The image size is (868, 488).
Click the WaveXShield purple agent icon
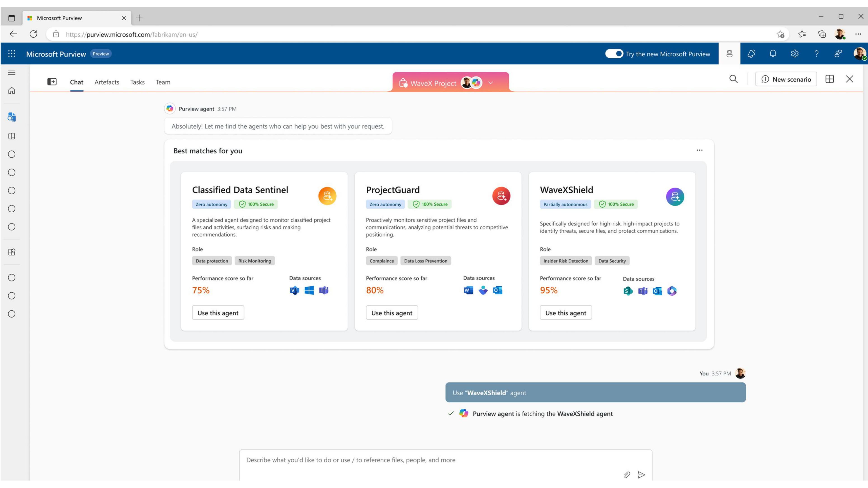click(675, 197)
